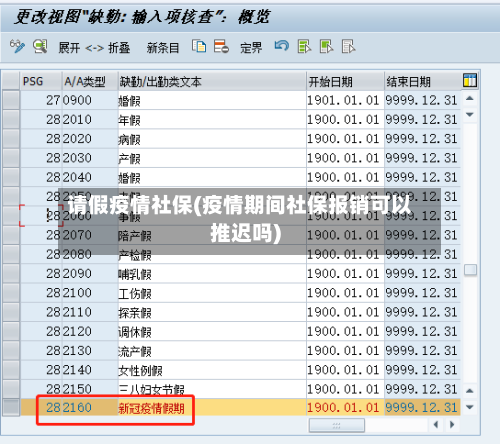Click the 三八妇女节假 text cell
Viewport: 500px width, 444px height.
pos(212,389)
